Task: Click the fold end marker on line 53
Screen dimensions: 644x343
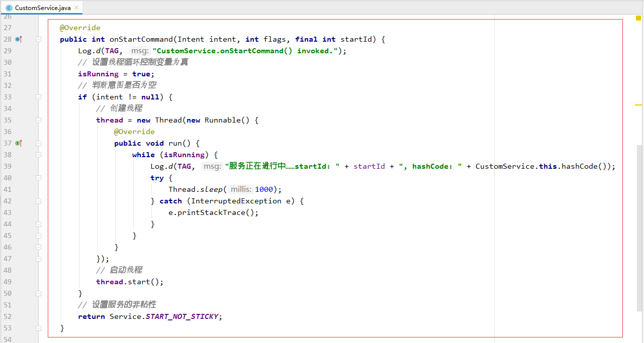Action: 38,328
